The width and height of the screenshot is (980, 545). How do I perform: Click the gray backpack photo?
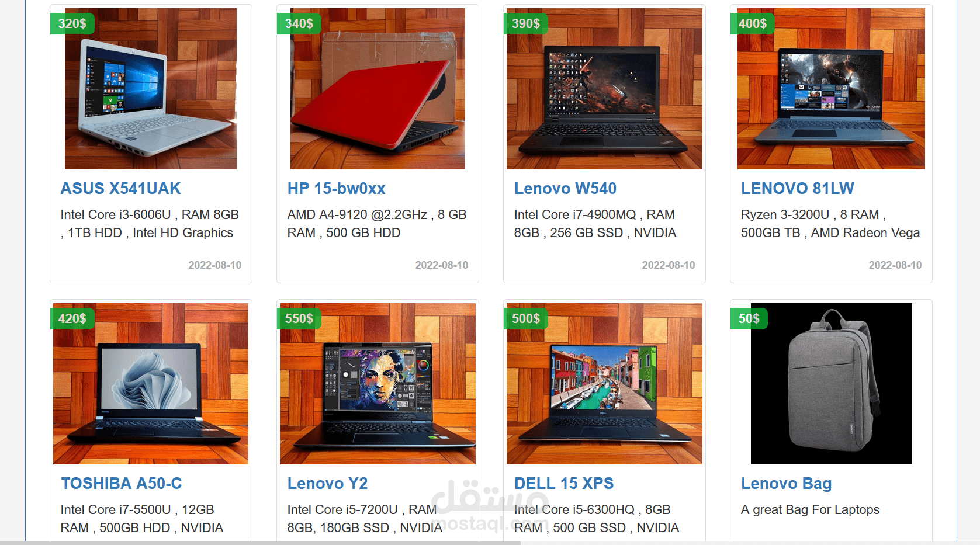831,384
